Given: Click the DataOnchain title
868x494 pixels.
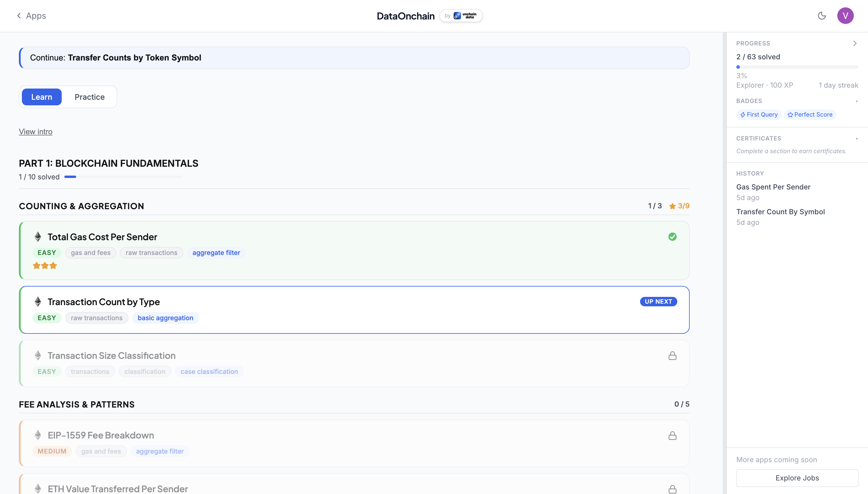Looking at the screenshot, I should point(405,16).
